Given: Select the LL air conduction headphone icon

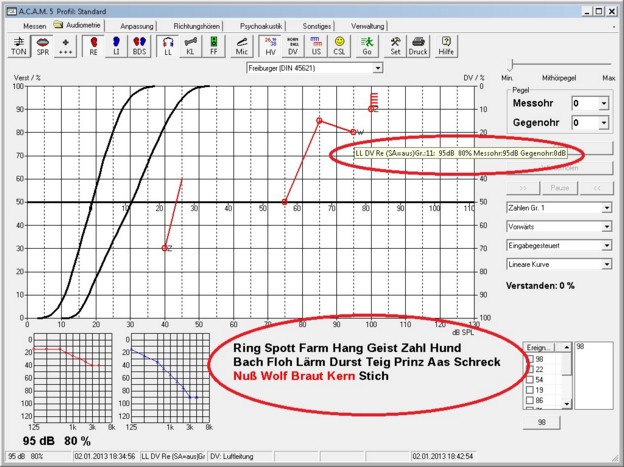Looking at the screenshot, I should [x=168, y=46].
